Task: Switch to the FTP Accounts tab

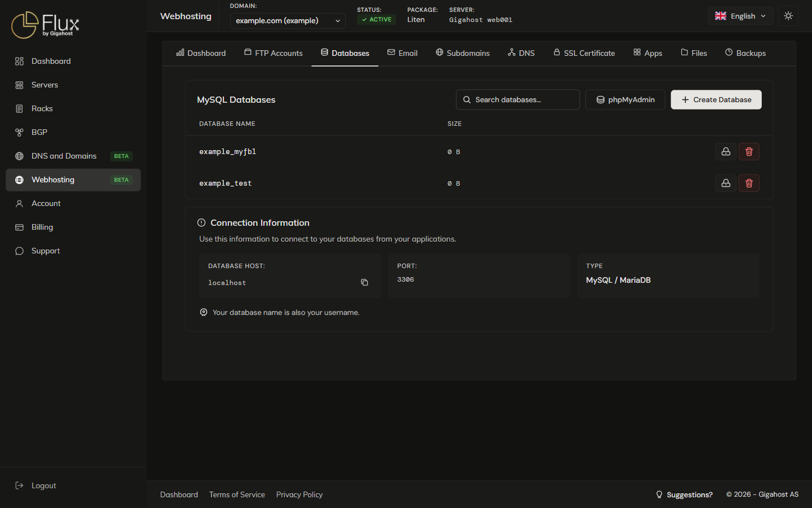Action: tap(273, 53)
